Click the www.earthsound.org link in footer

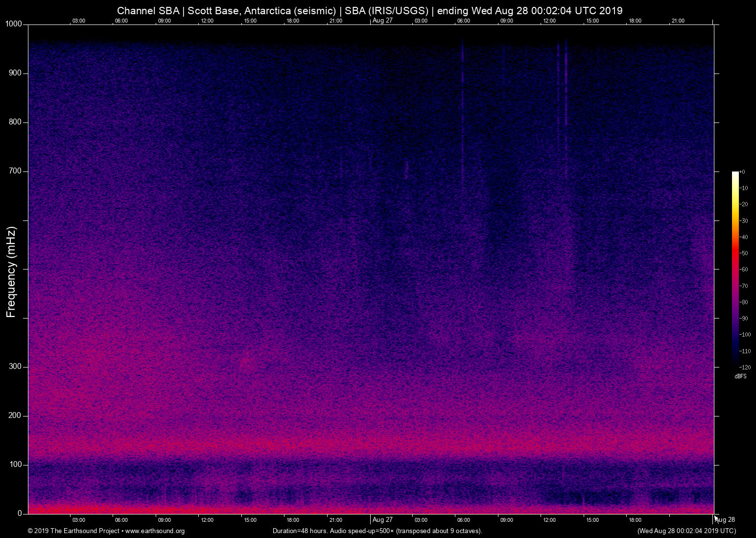(155, 531)
